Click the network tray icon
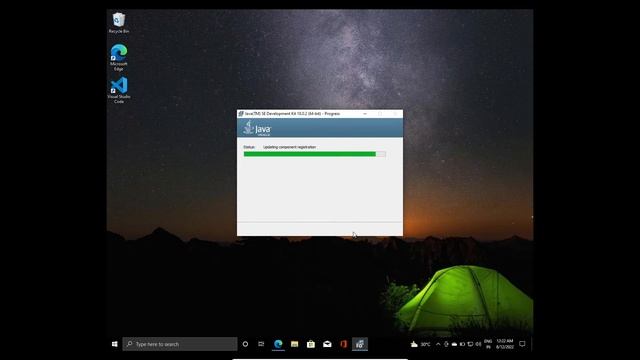 coord(470,344)
